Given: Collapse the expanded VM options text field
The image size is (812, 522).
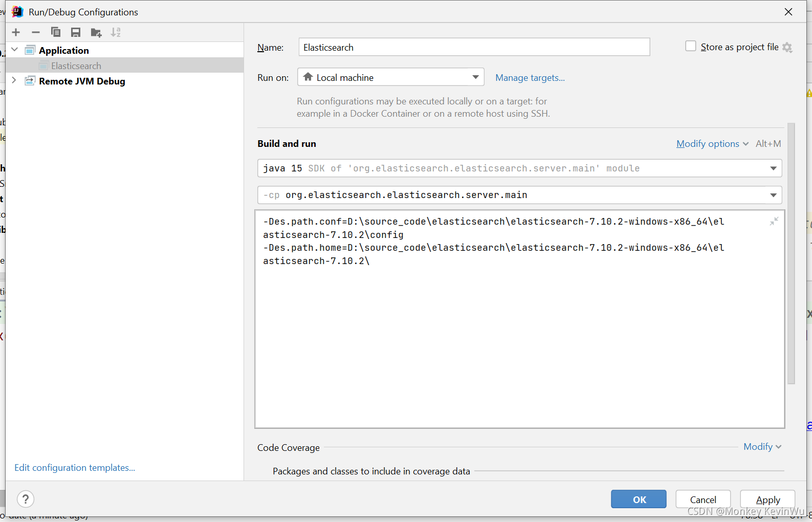Looking at the screenshot, I should [x=774, y=221].
